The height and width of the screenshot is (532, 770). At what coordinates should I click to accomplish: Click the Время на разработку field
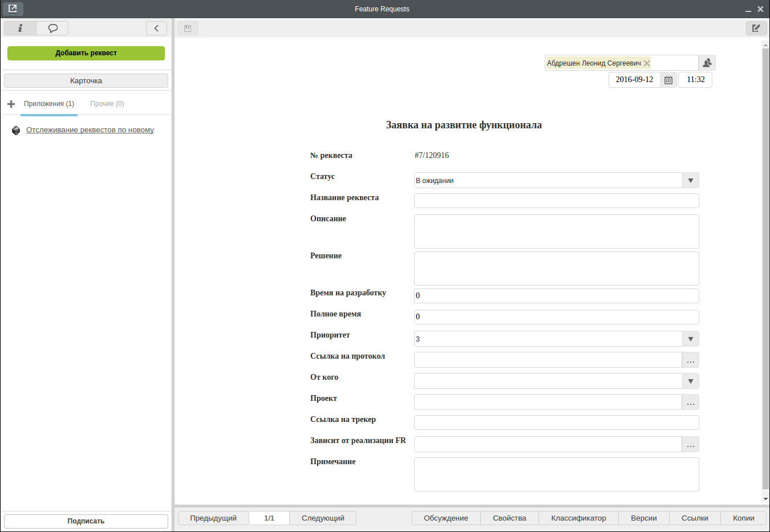(557, 296)
